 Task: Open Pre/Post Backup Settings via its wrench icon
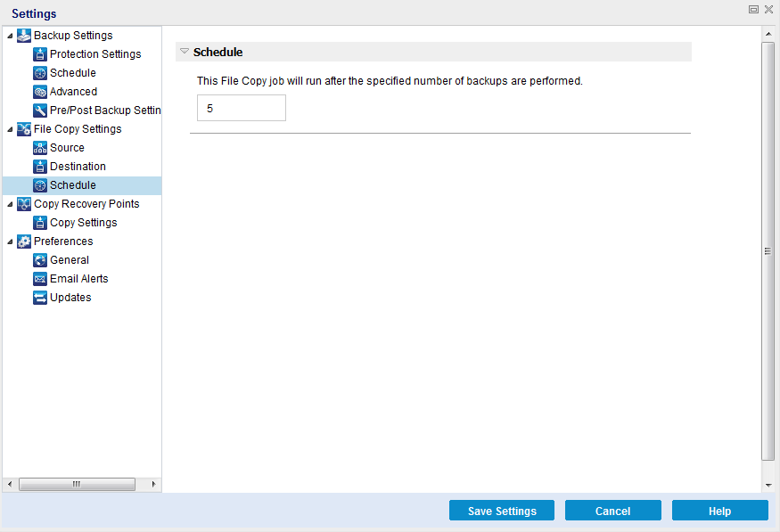pyautogui.click(x=39, y=110)
